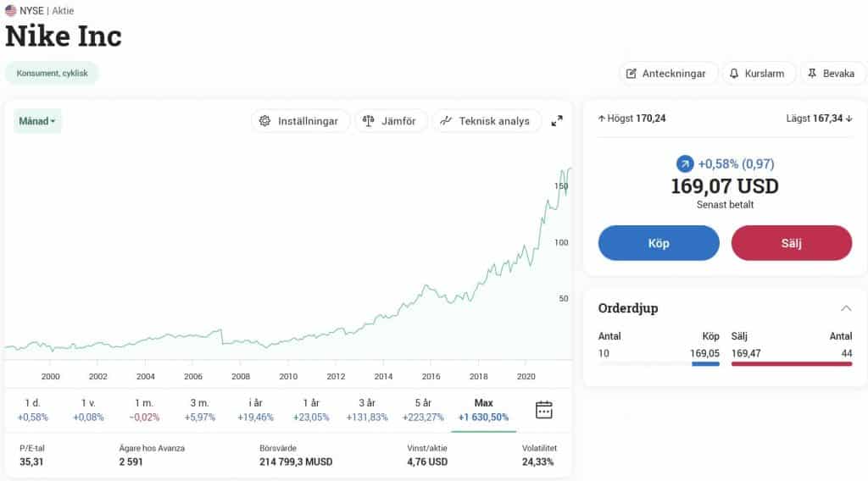Image resolution: width=868 pixels, height=481 pixels.
Task: Click the Kurslarm bell icon
Action: coord(734,74)
